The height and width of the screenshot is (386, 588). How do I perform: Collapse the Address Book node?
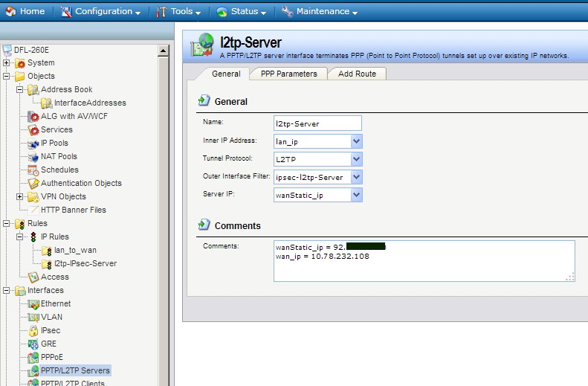click(x=20, y=89)
